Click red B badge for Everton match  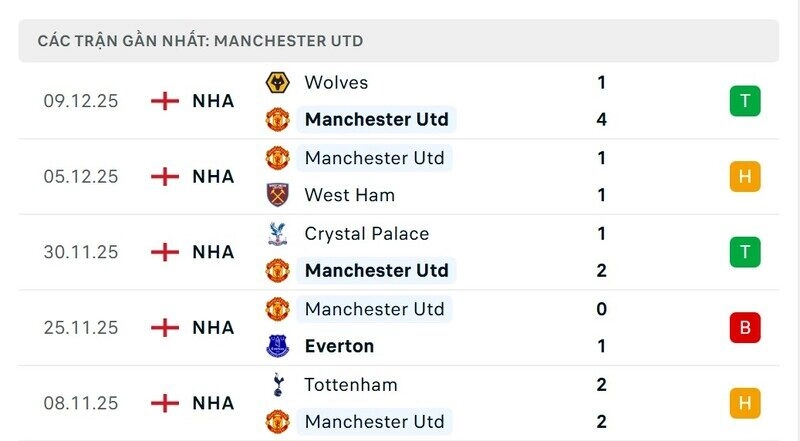point(745,328)
